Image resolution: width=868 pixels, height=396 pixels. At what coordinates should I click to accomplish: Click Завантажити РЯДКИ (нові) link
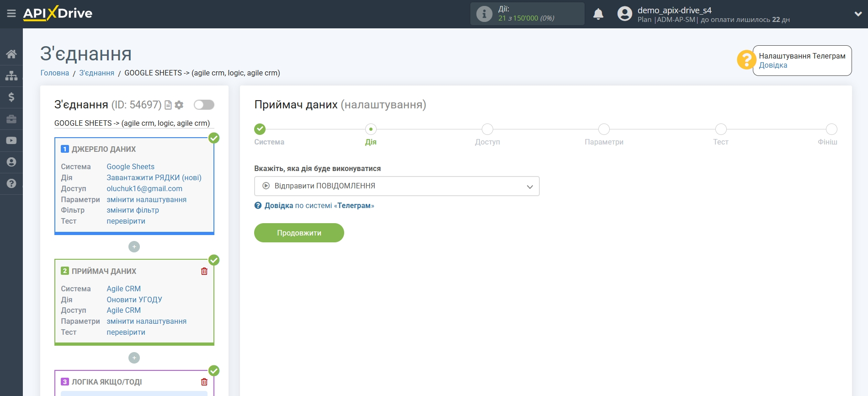[x=154, y=178]
